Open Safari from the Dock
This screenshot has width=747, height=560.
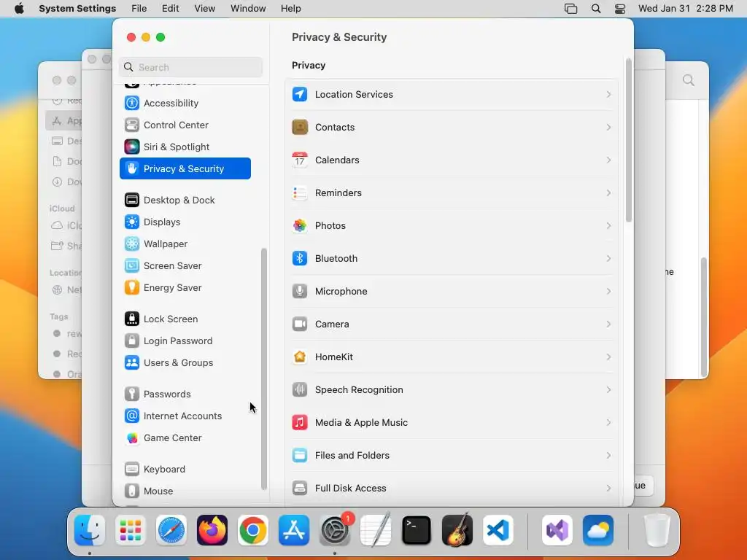171,530
